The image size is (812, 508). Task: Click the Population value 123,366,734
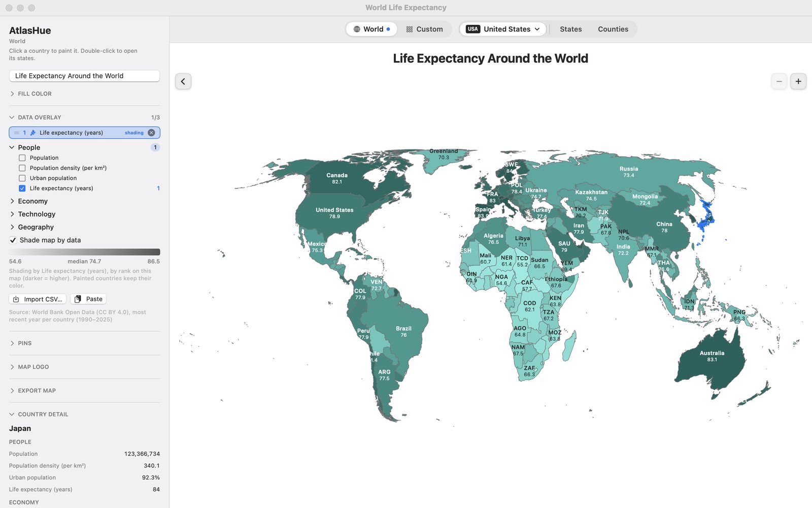tap(142, 454)
